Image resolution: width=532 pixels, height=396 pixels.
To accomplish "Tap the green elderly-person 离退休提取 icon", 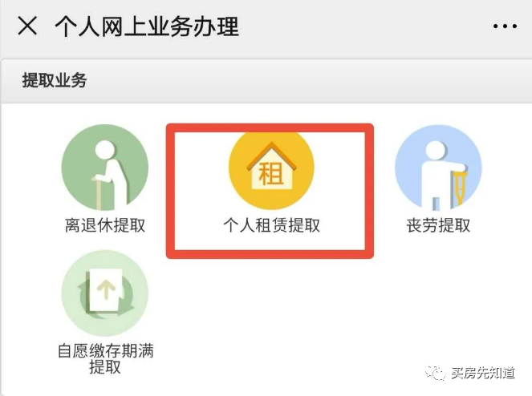I will click(x=105, y=168).
